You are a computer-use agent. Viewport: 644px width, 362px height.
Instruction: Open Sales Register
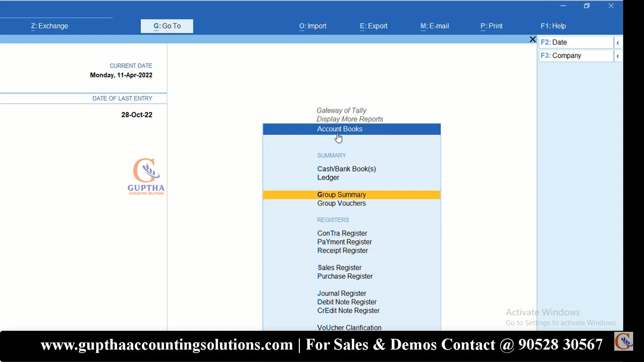pyautogui.click(x=339, y=268)
